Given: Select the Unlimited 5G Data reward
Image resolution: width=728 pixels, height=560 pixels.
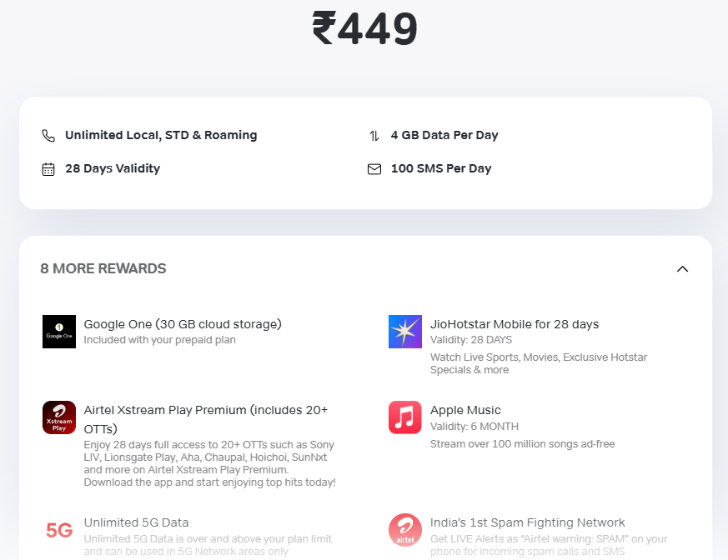Looking at the screenshot, I should tap(136, 522).
